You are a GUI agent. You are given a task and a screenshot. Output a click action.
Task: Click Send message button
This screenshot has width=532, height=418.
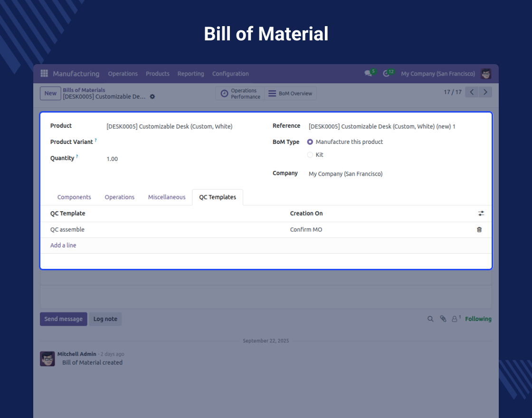tap(64, 319)
